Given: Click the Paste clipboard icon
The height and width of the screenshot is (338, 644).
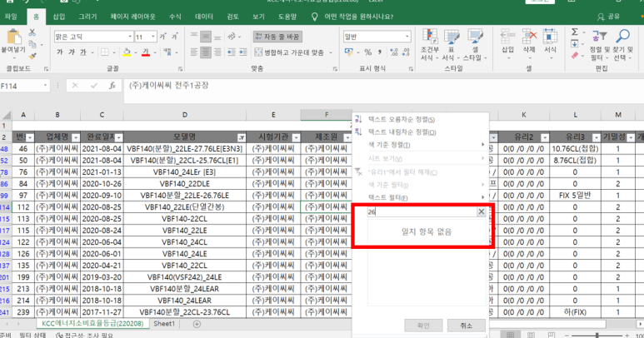Looking at the screenshot, I should (13, 37).
